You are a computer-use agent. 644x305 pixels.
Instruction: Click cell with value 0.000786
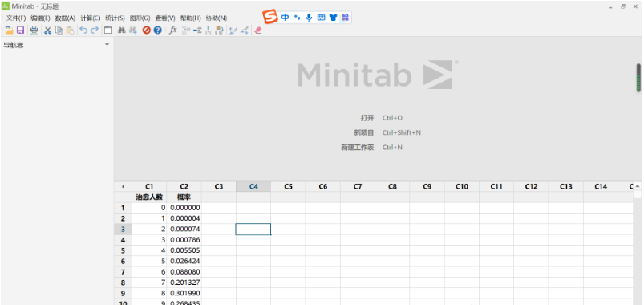[x=184, y=240]
